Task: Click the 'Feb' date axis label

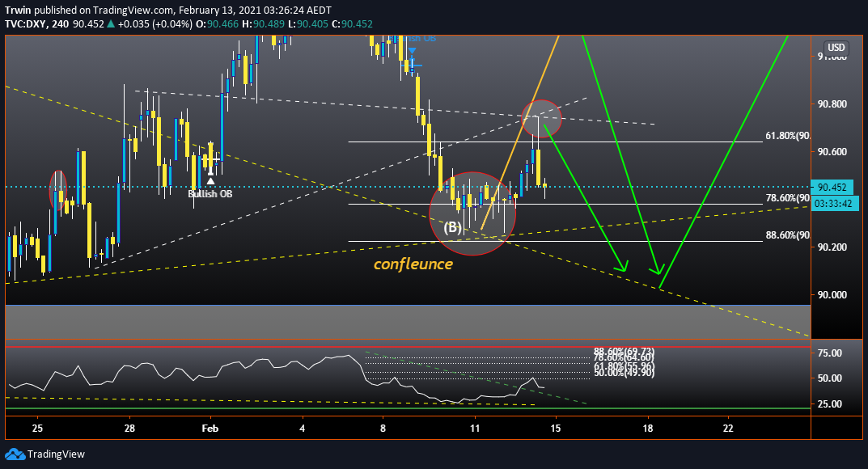Action: [210, 428]
